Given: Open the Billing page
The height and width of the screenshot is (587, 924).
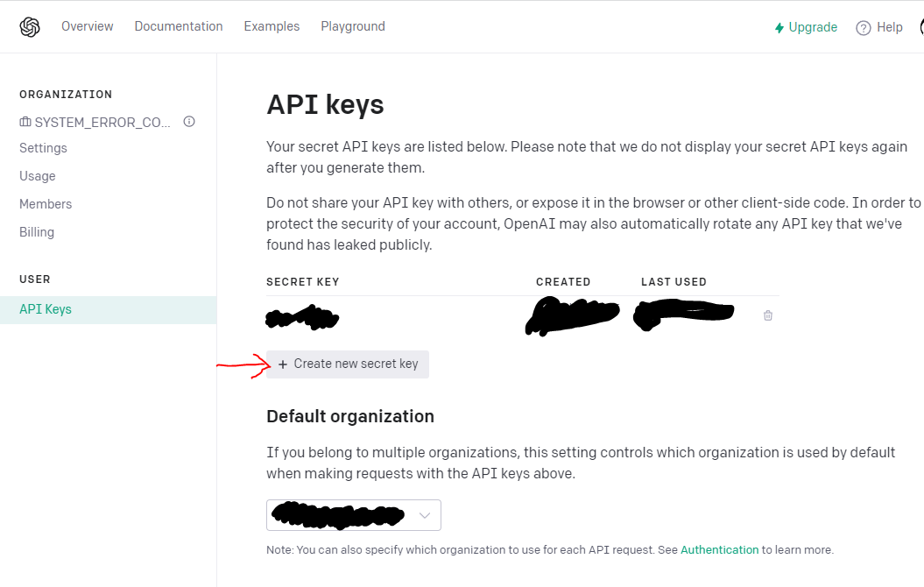Looking at the screenshot, I should [37, 232].
